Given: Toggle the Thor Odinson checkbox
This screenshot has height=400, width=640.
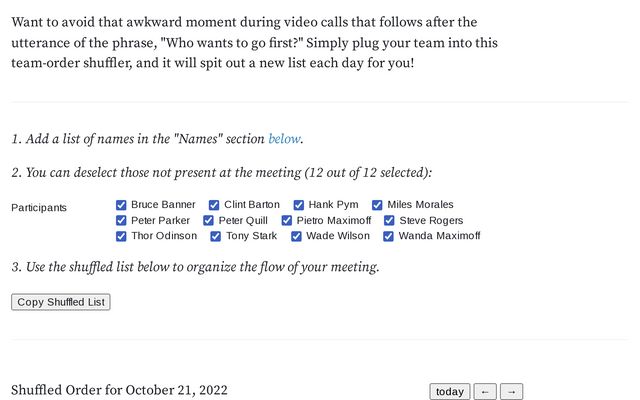Looking at the screenshot, I should pyautogui.click(x=121, y=237).
